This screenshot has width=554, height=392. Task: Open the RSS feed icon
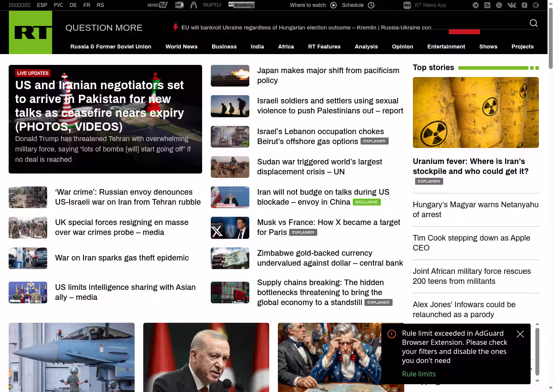click(487, 5)
